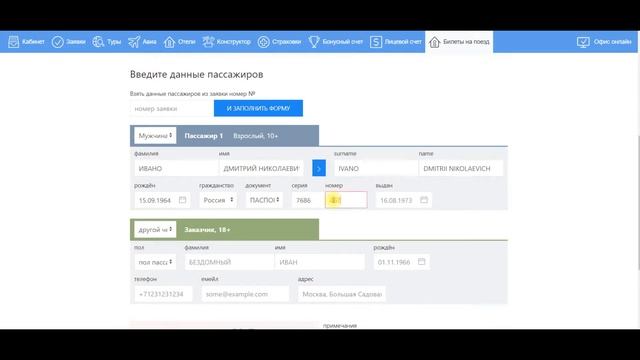Expand документ dropdown showing ПАСПОРТ
This screenshot has height=360, width=640.
[x=264, y=200]
